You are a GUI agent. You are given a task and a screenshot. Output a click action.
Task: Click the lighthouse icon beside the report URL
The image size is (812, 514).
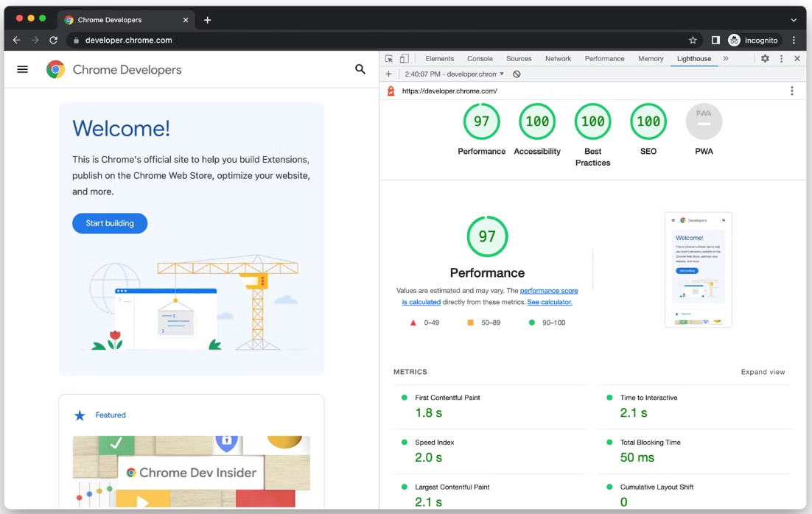click(x=390, y=91)
